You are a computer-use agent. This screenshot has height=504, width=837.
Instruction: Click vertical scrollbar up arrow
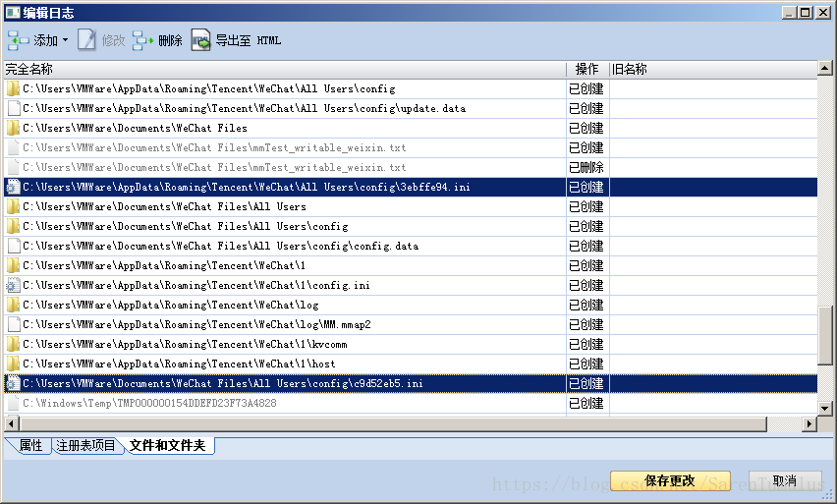825,68
